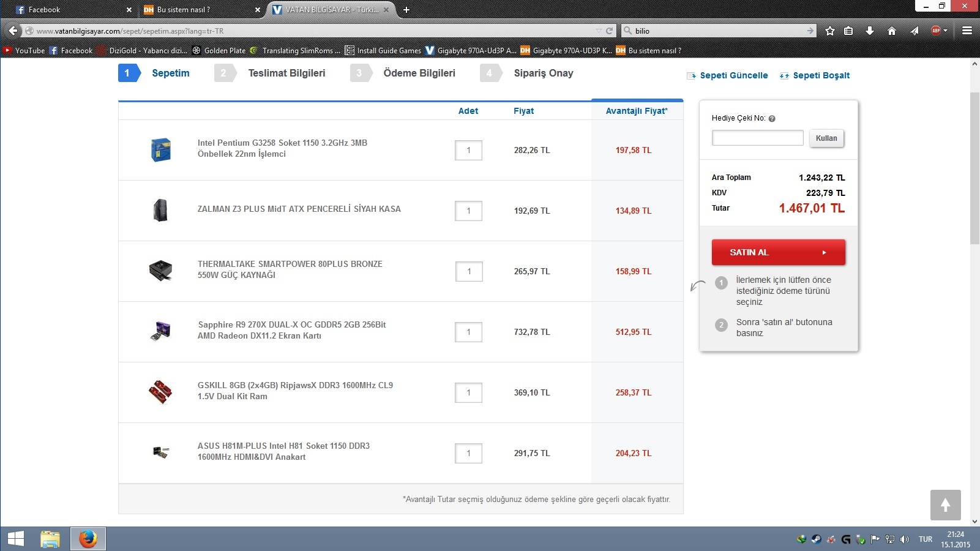Viewport: 980px width, 551px height.
Task: Open Sapphire R9 270X card thumbnail
Action: pos(160,331)
